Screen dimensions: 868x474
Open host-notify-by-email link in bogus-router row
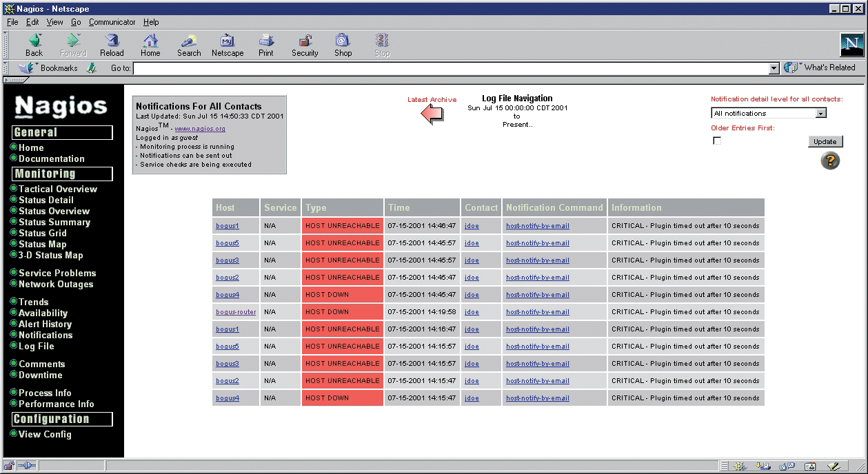pos(538,312)
